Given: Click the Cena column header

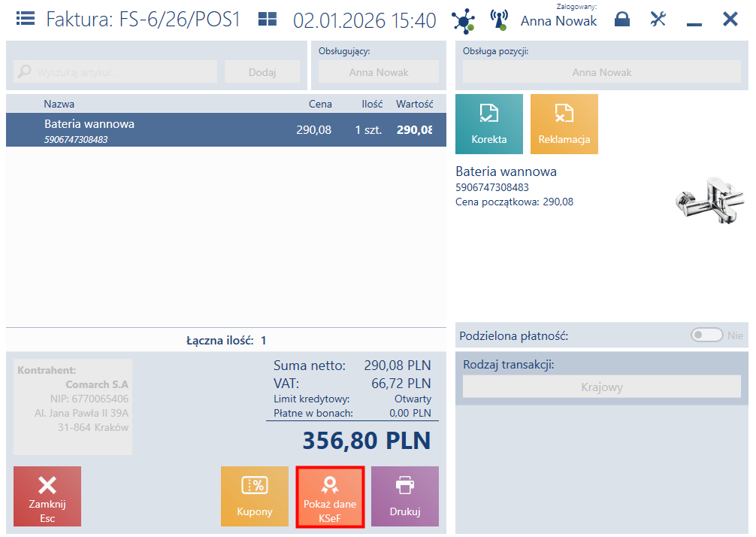Looking at the screenshot, I should pos(320,104).
